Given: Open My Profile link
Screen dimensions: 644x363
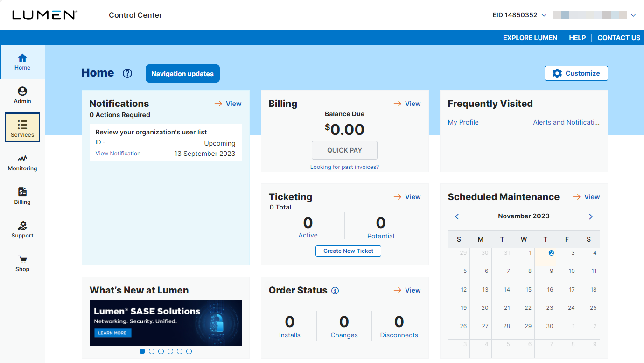Looking at the screenshot, I should tap(463, 122).
